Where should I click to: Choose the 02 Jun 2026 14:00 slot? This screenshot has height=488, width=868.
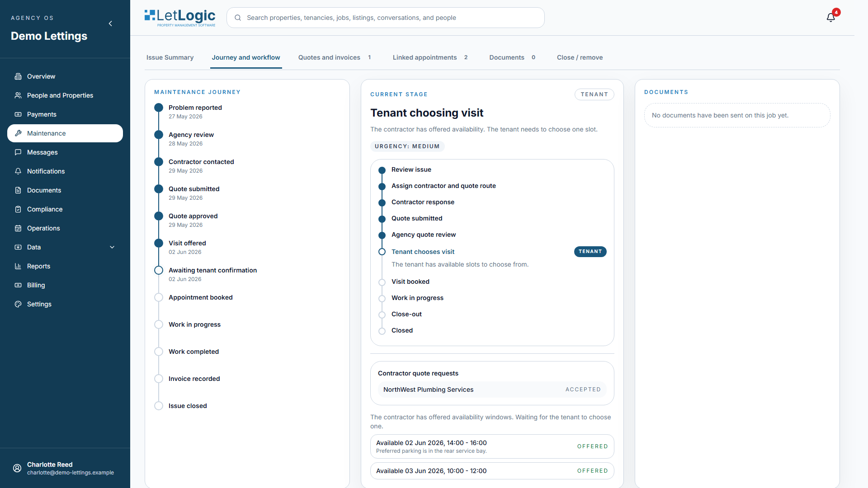[492, 446]
